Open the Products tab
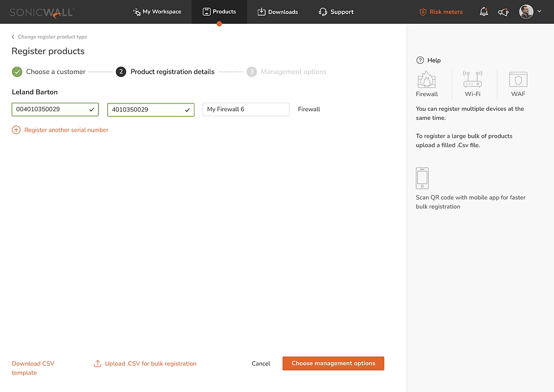Screen dimensions: 554x392 click(219, 12)
